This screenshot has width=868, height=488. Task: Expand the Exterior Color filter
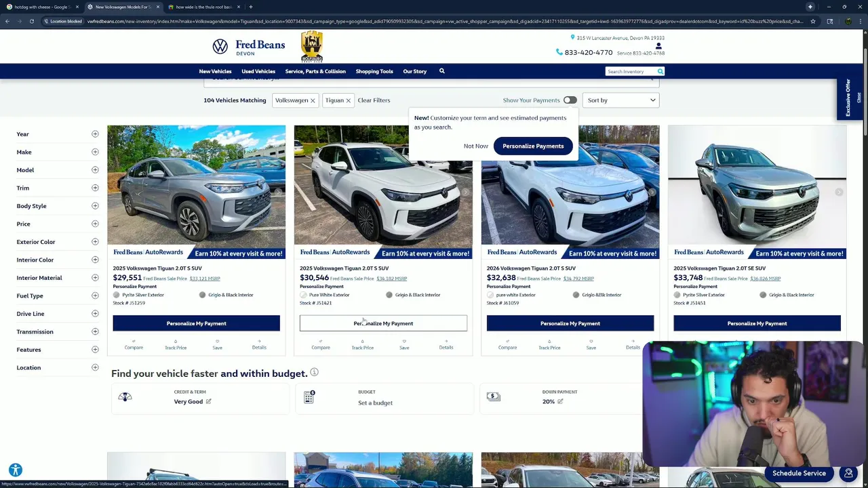click(95, 242)
